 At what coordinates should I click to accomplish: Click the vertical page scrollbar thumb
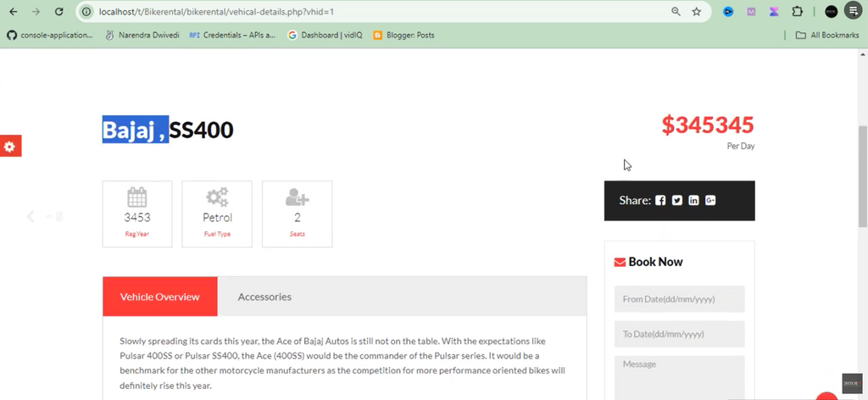point(862,176)
